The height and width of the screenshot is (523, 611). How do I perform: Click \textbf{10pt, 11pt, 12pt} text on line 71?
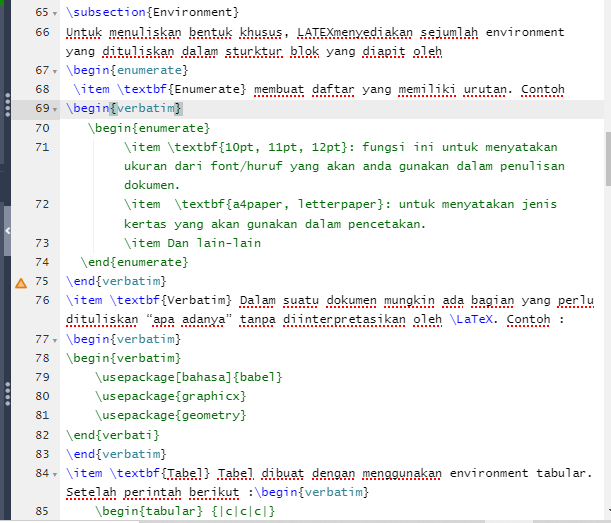tap(257, 147)
